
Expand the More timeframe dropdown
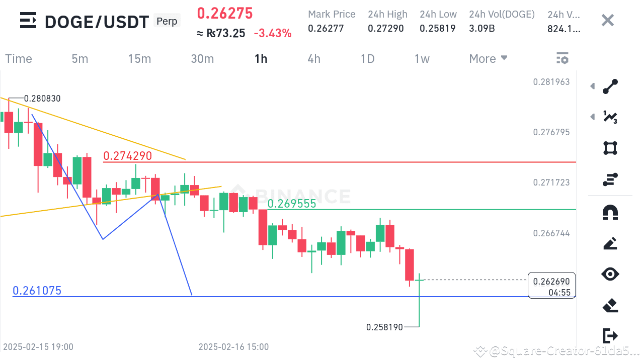pyautogui.click(x=488, y=58)
